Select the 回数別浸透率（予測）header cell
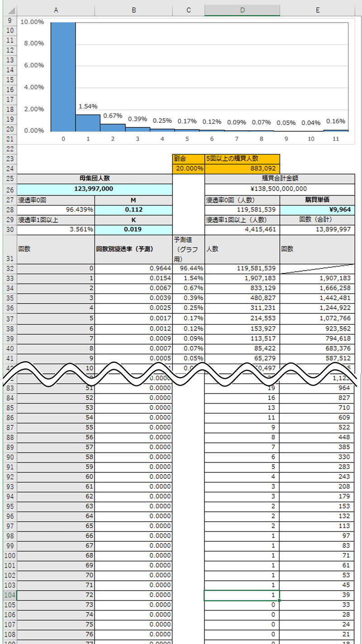This screenshot has width=362, height=644. (133, 249)
